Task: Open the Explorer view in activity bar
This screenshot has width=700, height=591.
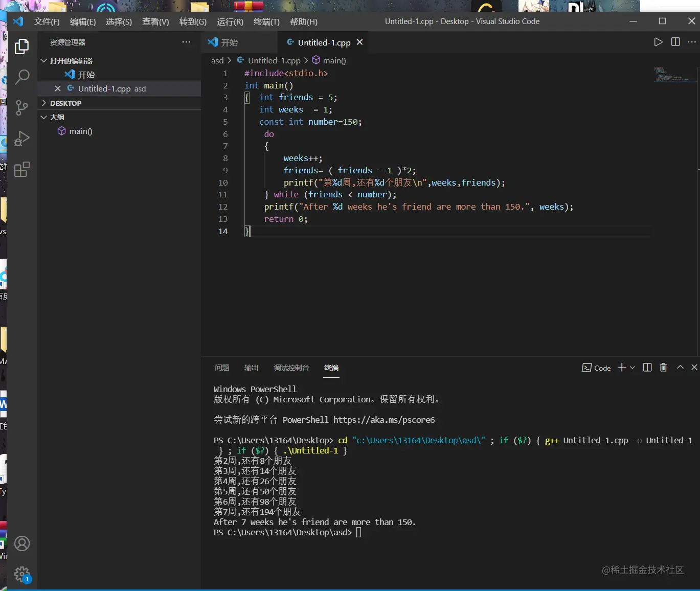Action: (x=22, y=47)
